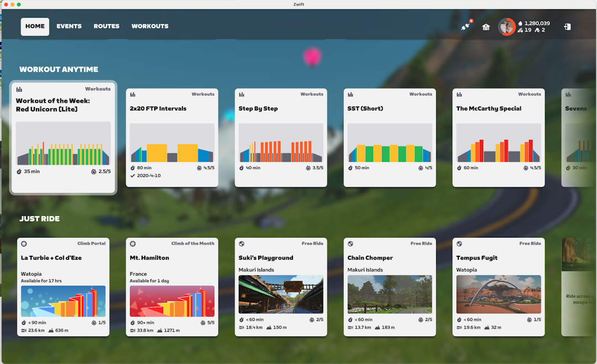Click the globe icon on Suki's Playground card
Viewport: 597px width, 364px height.
242,244
